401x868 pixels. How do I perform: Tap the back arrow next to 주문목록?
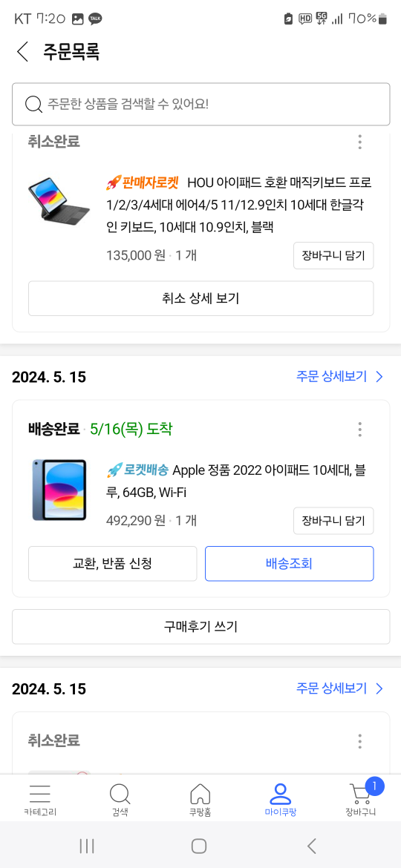click(x=22, y=52)
